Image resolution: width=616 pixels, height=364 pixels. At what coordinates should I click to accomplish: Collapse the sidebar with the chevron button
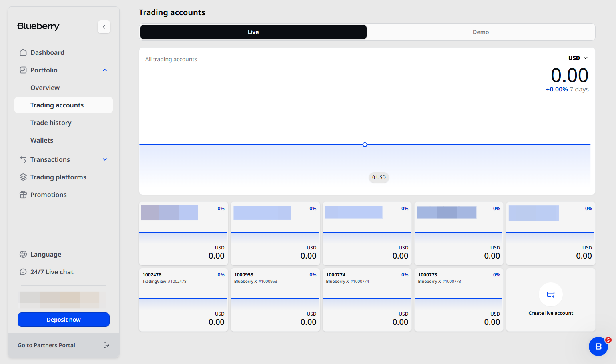(x=104, y=27)
